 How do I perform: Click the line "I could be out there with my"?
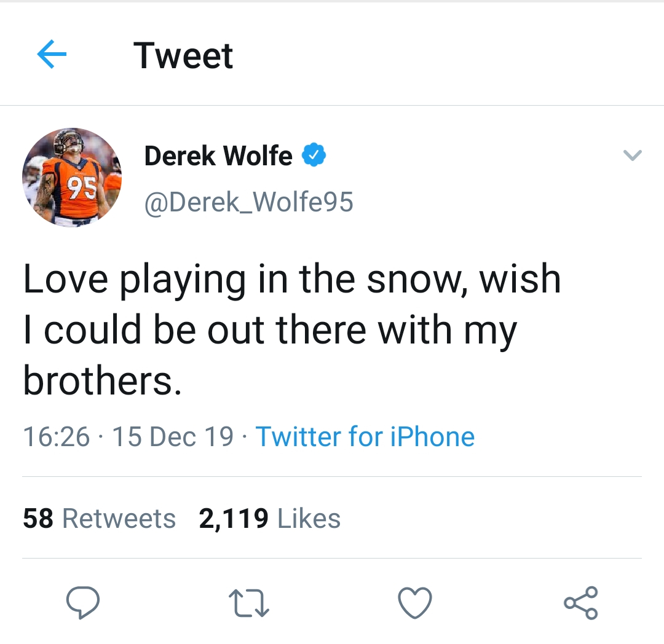coord(270,331)
